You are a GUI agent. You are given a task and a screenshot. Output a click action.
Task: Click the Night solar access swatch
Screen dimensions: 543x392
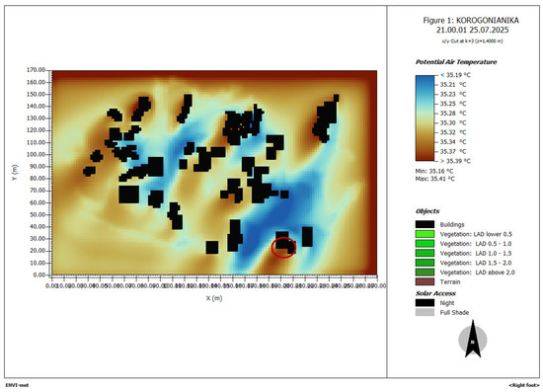tap(425, 303)
